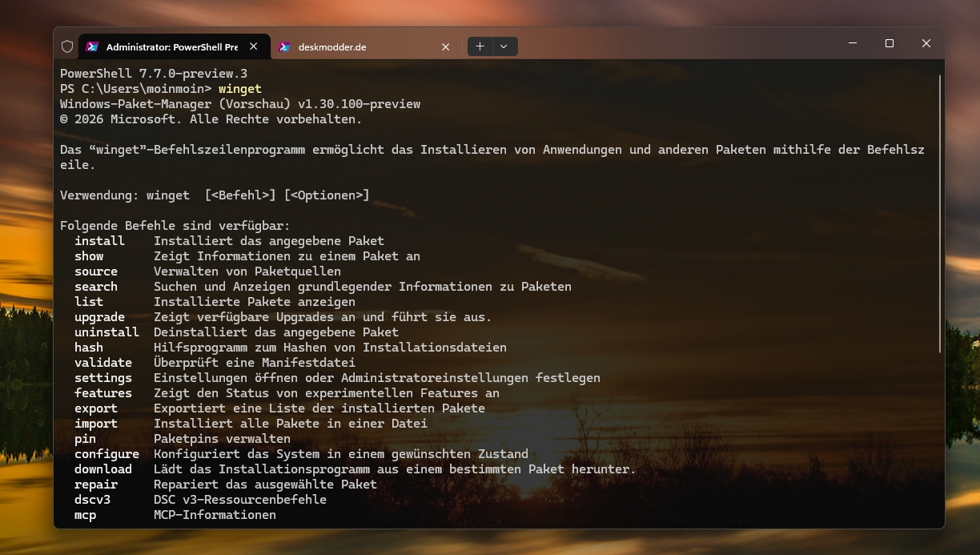Click 'MCP-Informationen' description

tap(215, 515)
